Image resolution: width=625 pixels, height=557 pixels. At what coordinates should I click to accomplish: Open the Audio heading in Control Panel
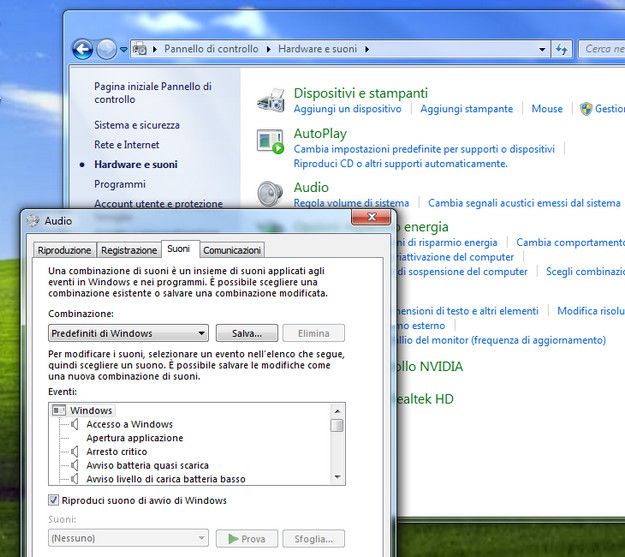311,187
